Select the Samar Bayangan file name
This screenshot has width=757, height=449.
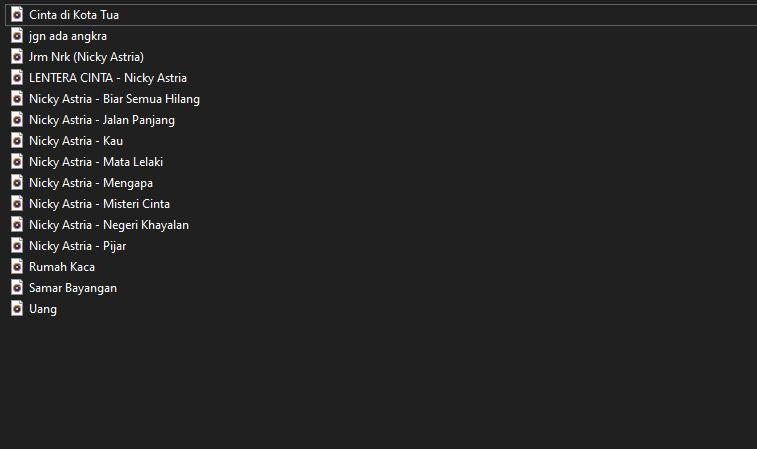(x=73, y=288)
